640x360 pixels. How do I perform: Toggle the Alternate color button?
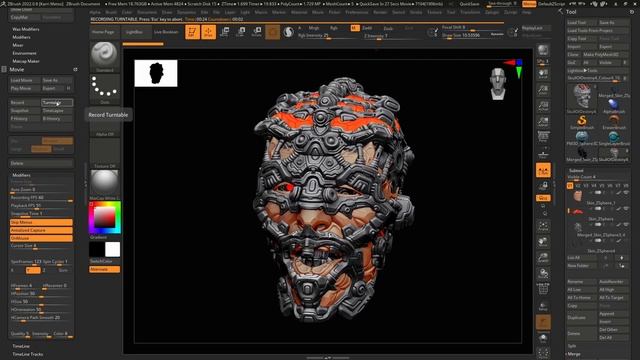click(104, 269)
